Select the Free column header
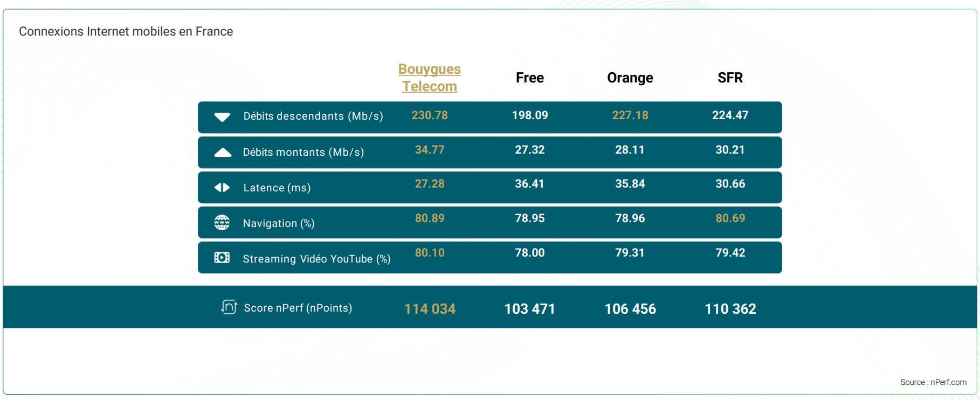Image resolution: width=980 pixels, height=400 pixels. 530,78
